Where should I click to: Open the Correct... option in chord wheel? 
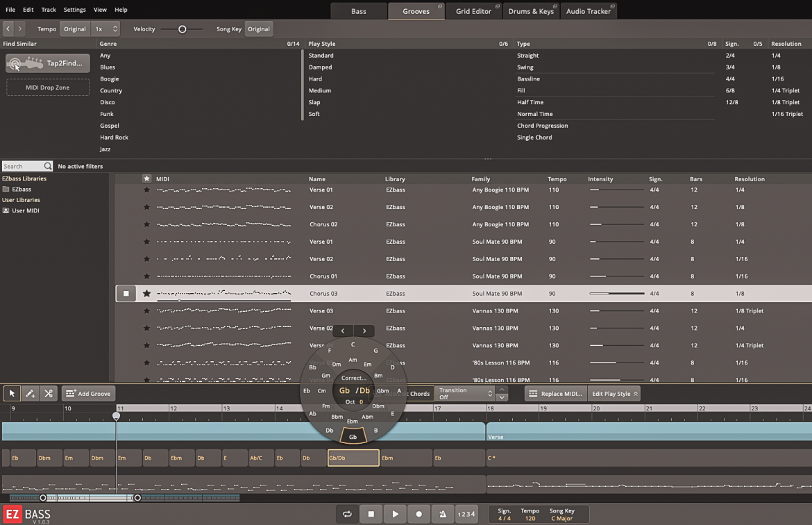[354, 378]
